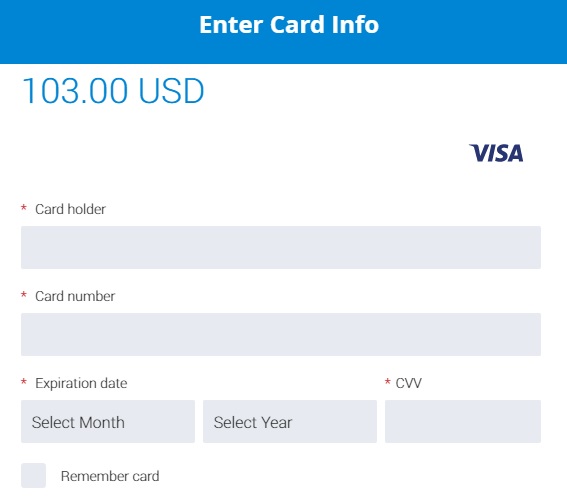Click the red asterisk beside Card holder

point(24,208)
